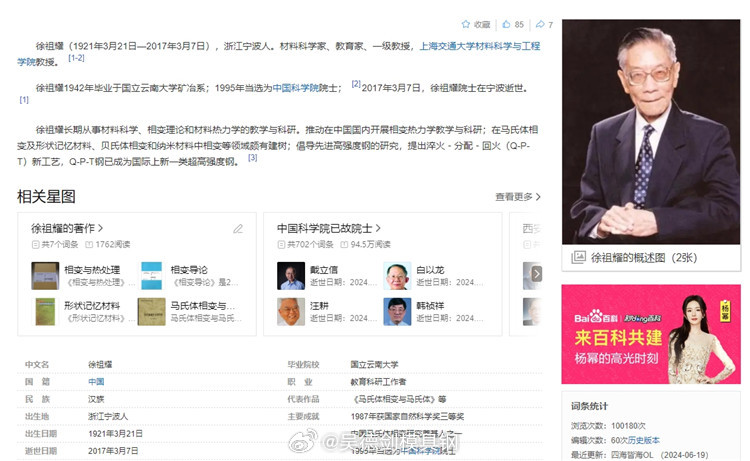
Task: Click the pencil edit icon in 徐祖耀的著作 card
Action: tap(238, 229)
